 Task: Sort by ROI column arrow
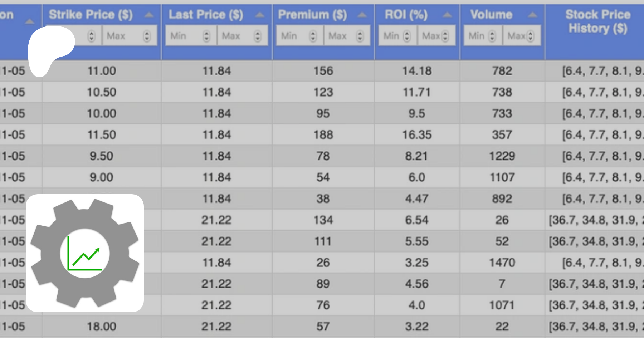tap(447, 15)
